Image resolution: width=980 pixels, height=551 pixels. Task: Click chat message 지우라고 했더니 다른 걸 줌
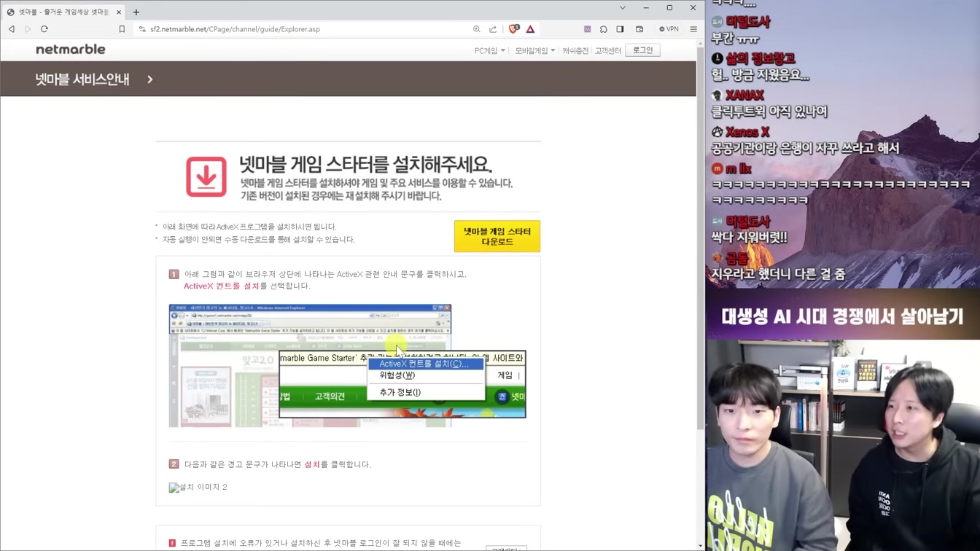(x=778, y=274)
